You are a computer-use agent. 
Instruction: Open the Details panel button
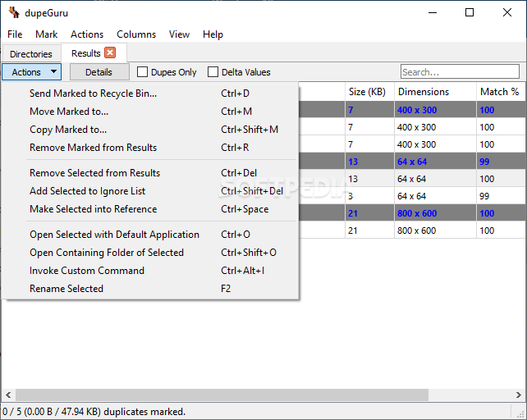click(99, 72)
